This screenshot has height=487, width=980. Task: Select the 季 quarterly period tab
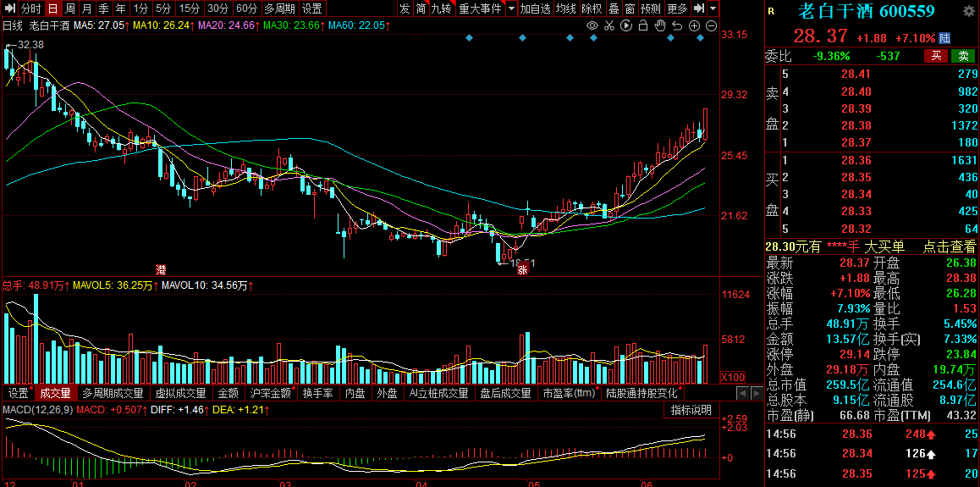(x=104, y=8)
